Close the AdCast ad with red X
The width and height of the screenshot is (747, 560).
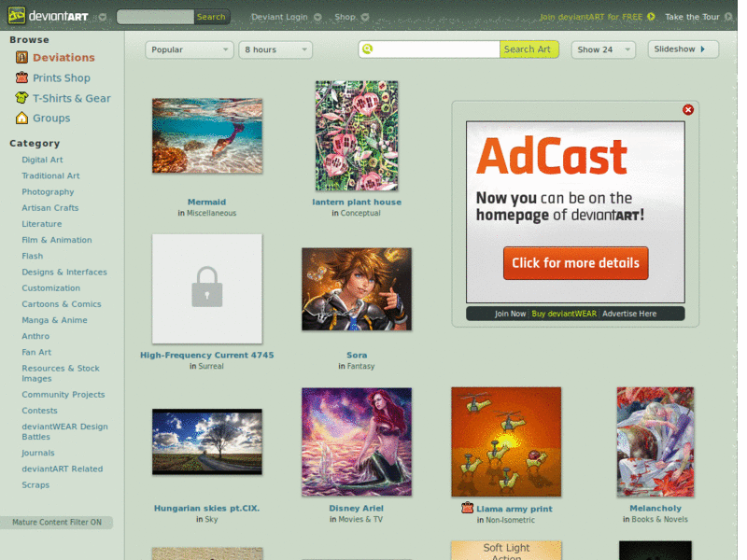(687, 109)
